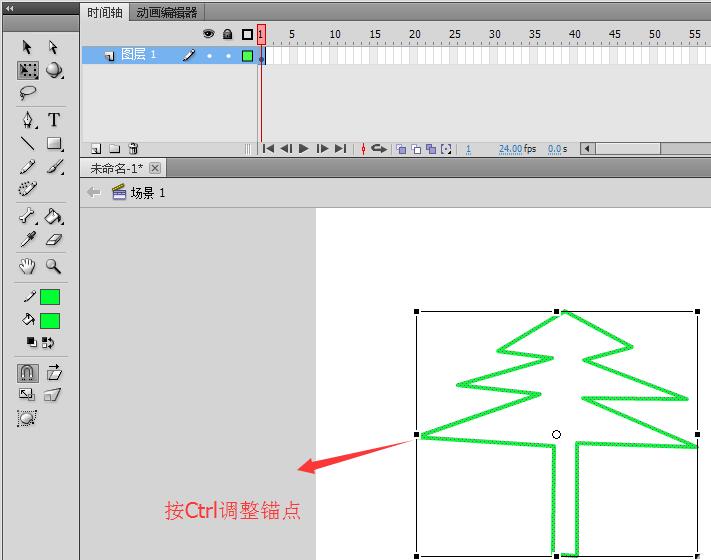Pick the Subselection white arrow tool
Image resolution: width=711 pixels, height=560 pixels.
54,47
